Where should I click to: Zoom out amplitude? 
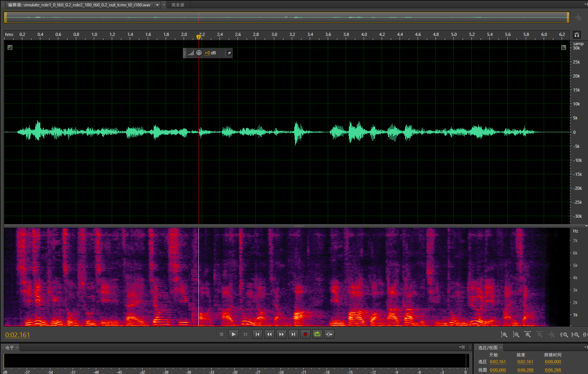(516, 335)
